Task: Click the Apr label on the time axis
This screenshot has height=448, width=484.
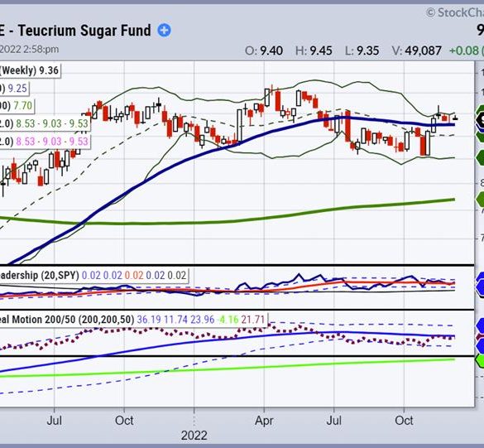Action: 264,421
